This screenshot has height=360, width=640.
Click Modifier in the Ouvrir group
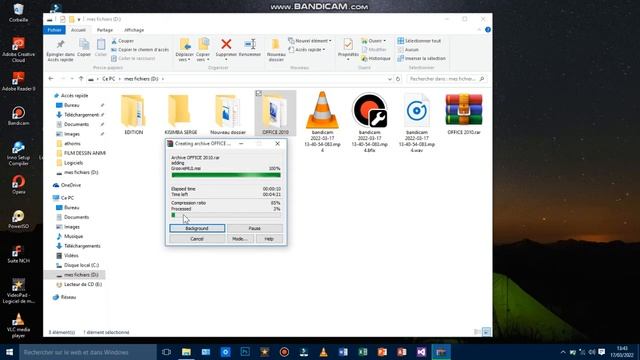(x=374, y=49)
